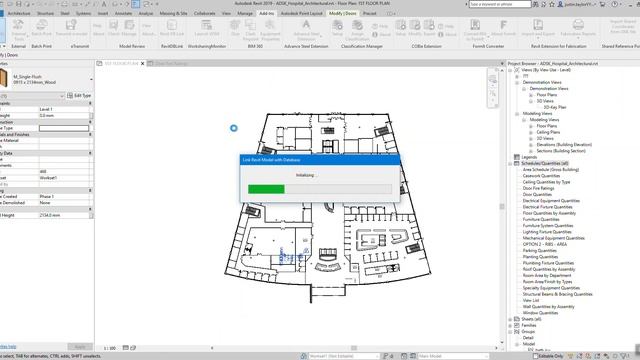Open the Autodesk App Store cart icon

603,4
